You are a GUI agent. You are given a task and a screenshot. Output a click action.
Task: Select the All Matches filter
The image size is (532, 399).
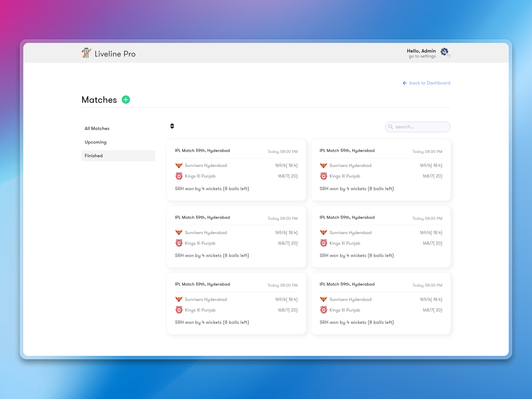pyautogui.click(x=118, y=128)
